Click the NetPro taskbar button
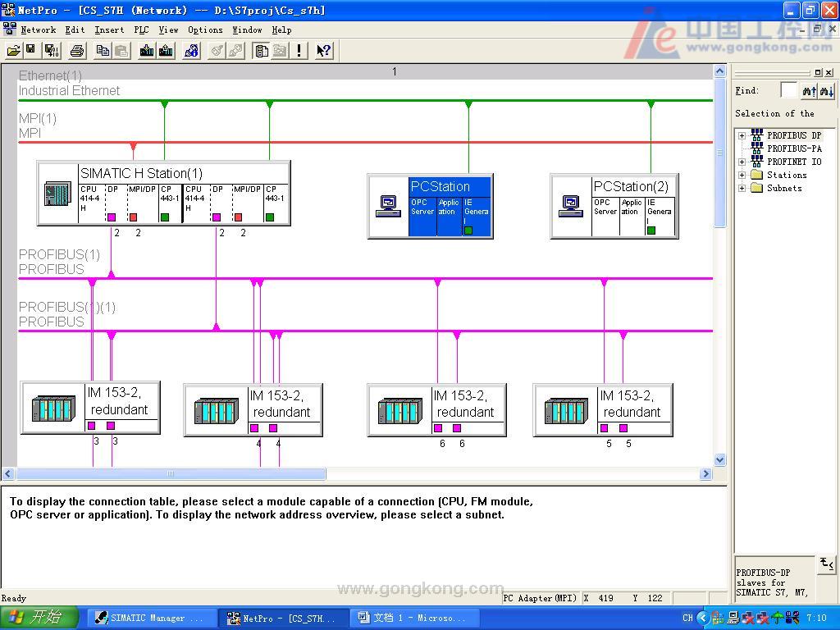 pyautogui.click(x=283, y=619)
